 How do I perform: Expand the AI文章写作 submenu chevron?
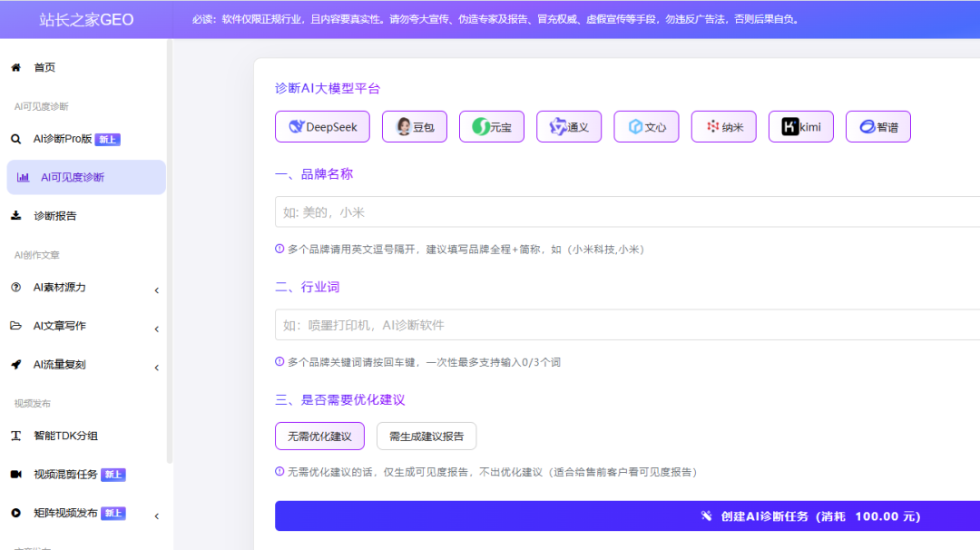[157, 329]
